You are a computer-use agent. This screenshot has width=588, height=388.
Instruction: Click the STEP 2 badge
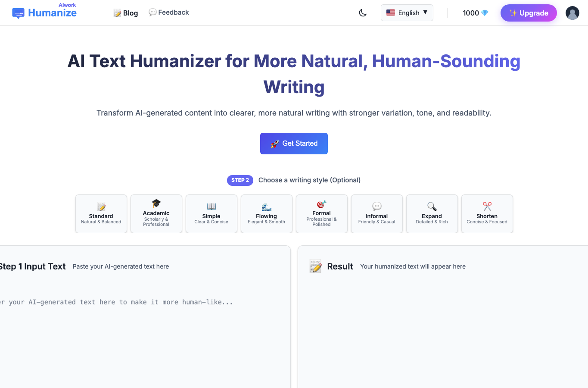click(x=240, y=180)
